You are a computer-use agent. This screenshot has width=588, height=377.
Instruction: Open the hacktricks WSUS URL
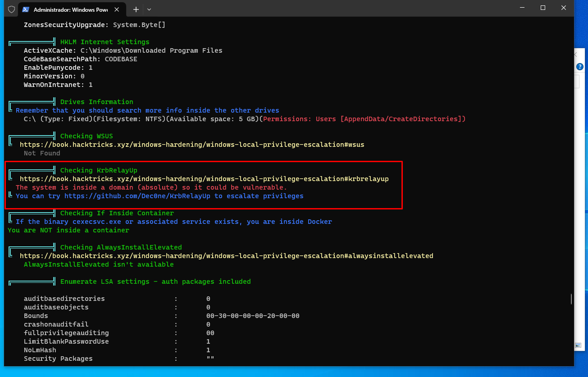coord(192,145)
